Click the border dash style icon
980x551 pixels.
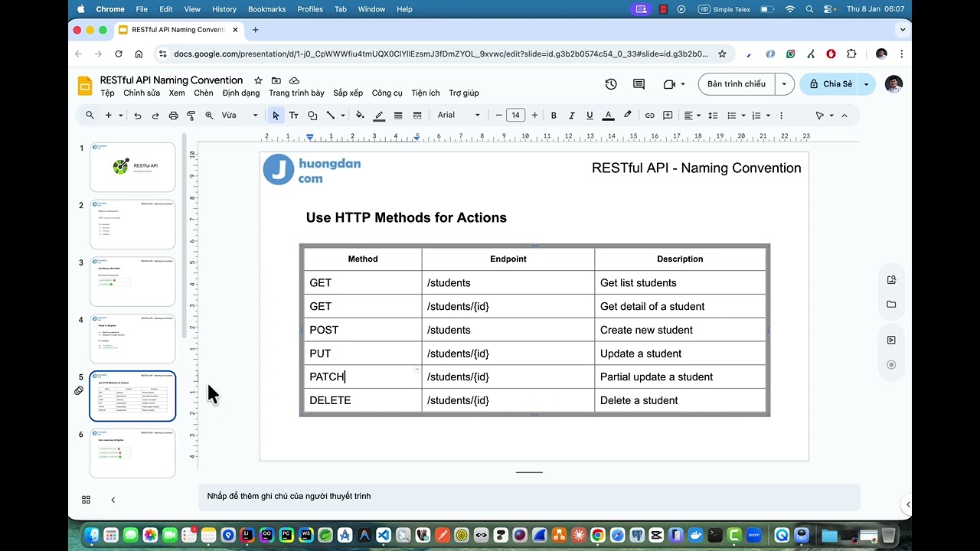click(x=417, y=116)
